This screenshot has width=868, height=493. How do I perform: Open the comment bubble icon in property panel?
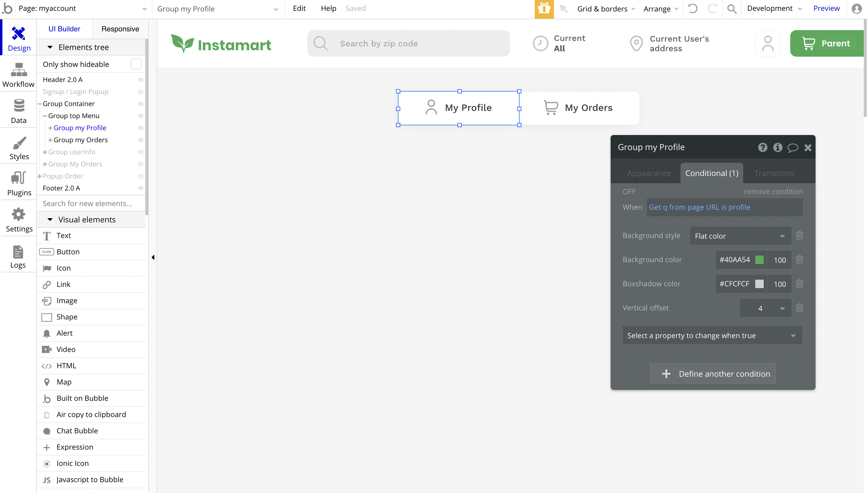pyautogui.click(x=793, y=148)
